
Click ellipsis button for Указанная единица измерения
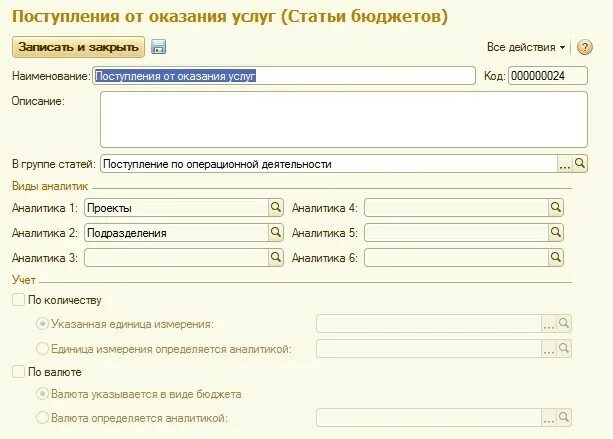pyautogui.click(x=548, y=324)
